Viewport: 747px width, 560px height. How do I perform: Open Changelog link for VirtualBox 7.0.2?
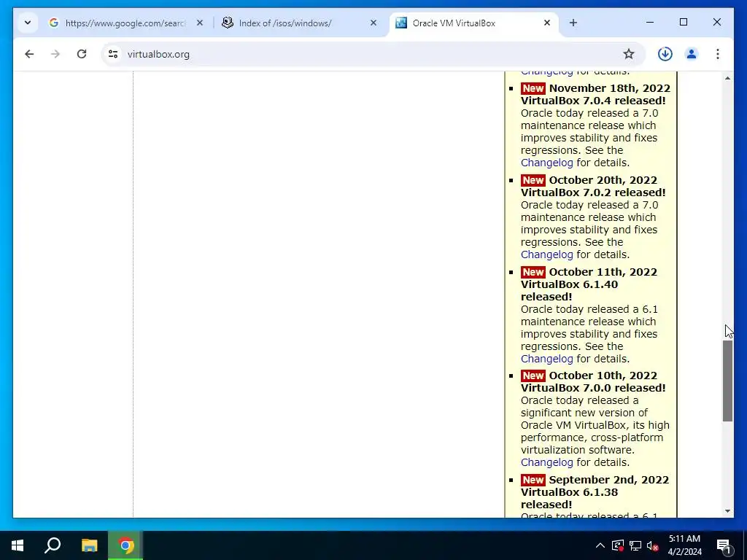tap(546, 254)
